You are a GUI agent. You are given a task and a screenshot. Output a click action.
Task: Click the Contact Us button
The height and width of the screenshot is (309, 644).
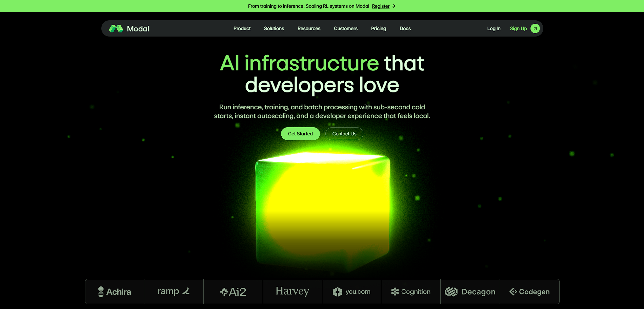pos(344,134)
